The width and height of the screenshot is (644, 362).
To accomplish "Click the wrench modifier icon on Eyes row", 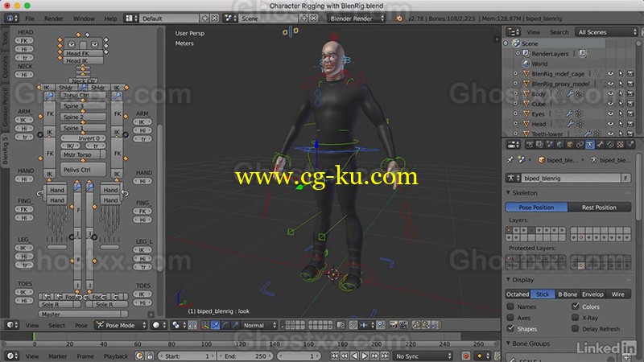I will pos(569,113).
